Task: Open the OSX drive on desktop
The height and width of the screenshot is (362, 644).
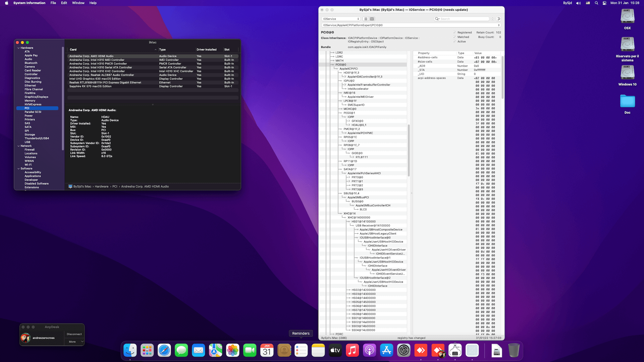Action: [x=627, y=19]
